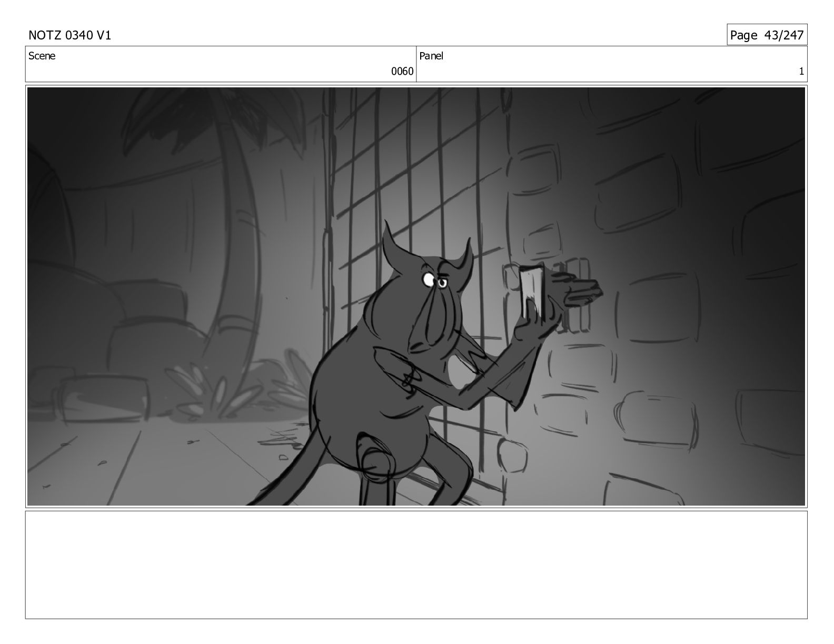Click the storyboard panel image
The width and height of the screenshot is (834, 644).
[416, 296]
